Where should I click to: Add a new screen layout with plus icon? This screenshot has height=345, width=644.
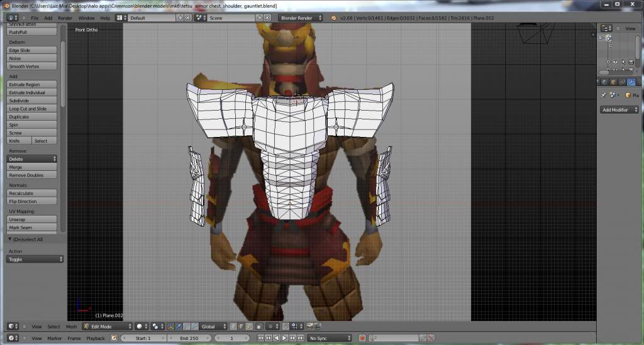pos(180,18)
